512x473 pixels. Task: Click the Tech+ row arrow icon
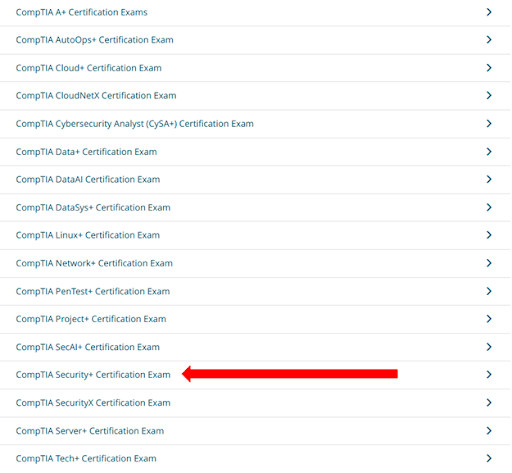489,458
